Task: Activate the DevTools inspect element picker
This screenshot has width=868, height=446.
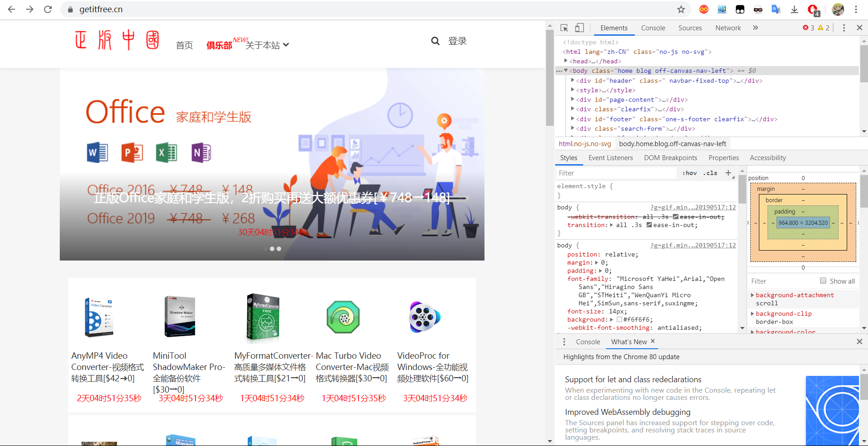Action: [564, 28]
